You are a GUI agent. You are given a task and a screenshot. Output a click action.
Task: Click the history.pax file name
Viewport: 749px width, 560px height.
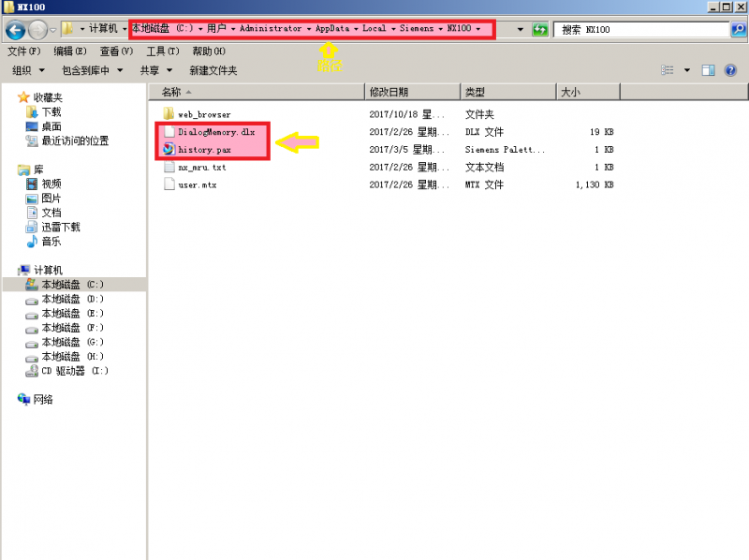204,150
